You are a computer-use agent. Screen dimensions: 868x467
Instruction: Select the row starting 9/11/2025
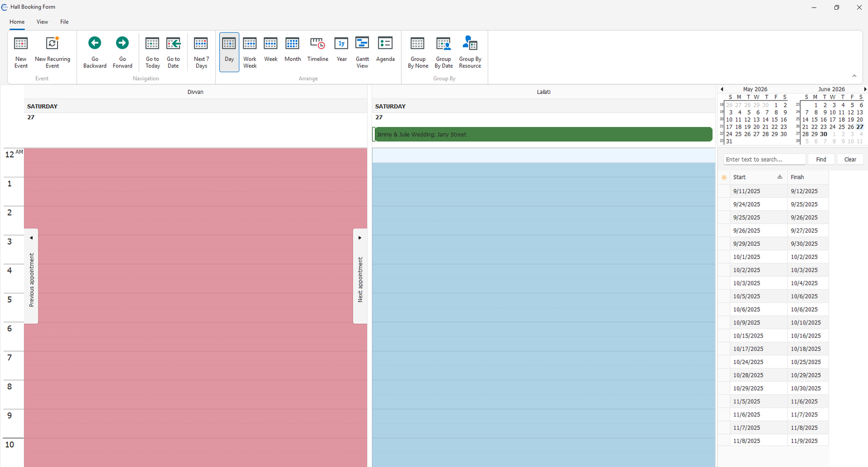point(774,191)
